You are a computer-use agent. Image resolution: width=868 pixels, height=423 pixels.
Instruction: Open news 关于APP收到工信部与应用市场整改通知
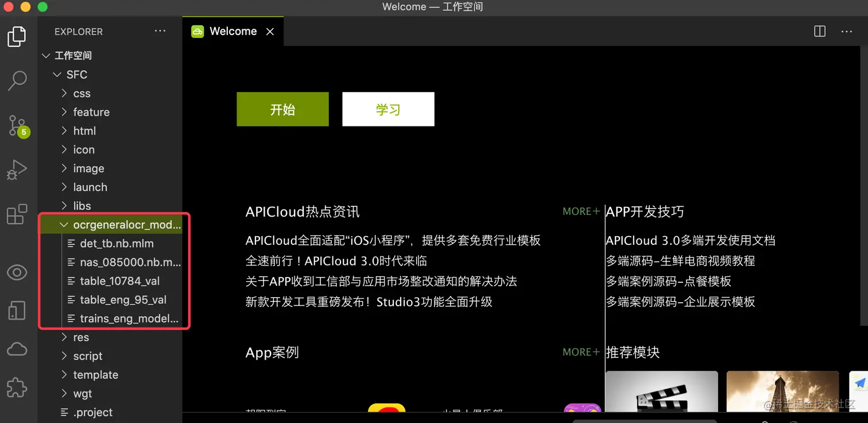tap(381, 282)
